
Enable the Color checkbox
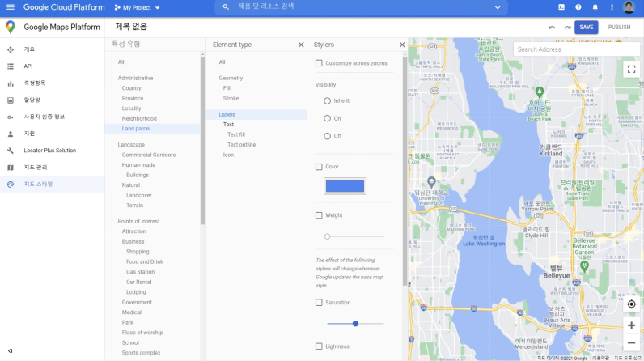[x=319, y=167]
